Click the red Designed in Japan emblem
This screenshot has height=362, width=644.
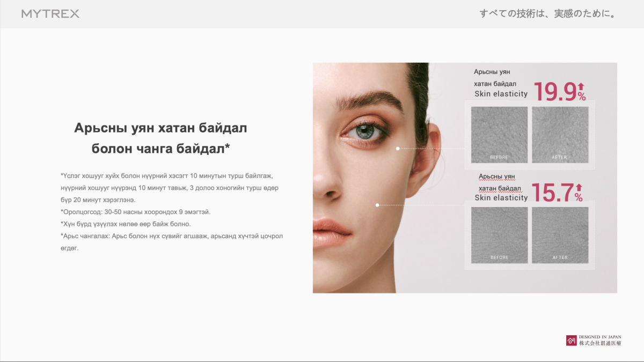571,340
